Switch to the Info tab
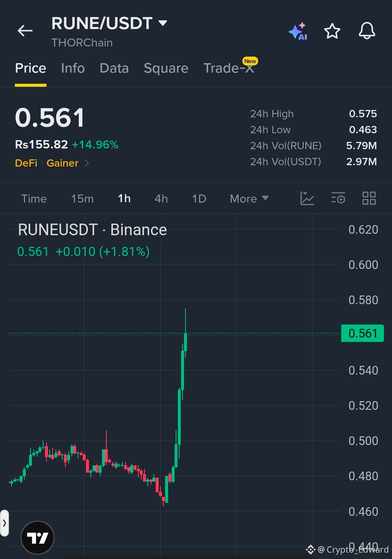Image resolution: width=392 pixels, height=559 pixels. 73,68
